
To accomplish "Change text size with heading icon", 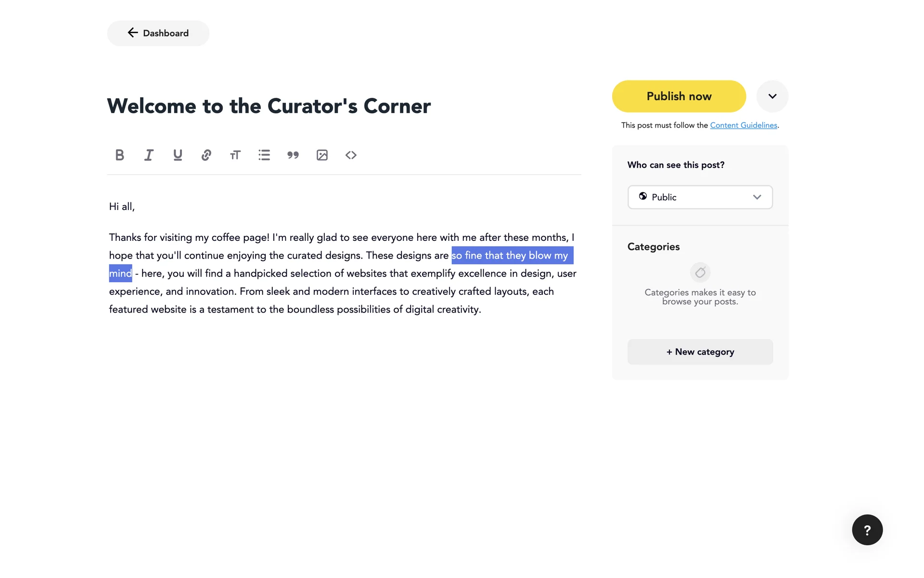I will (x=235, y=155).
